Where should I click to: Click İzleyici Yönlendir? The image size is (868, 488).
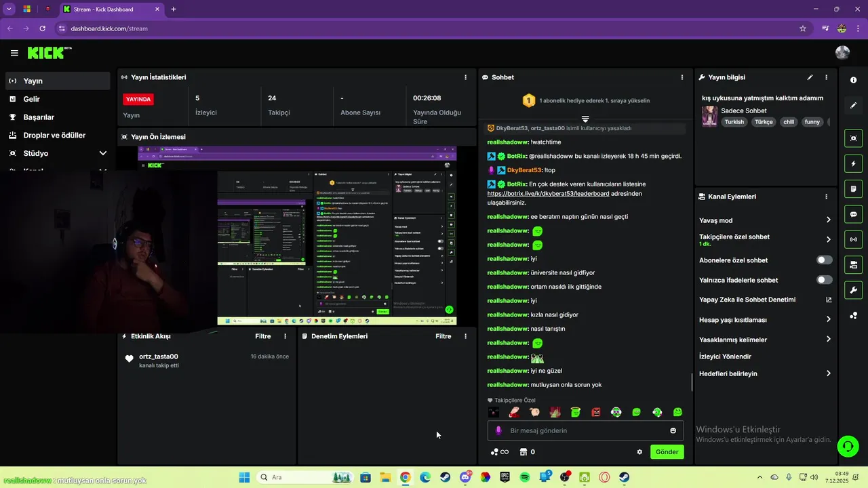click(725, 357)
